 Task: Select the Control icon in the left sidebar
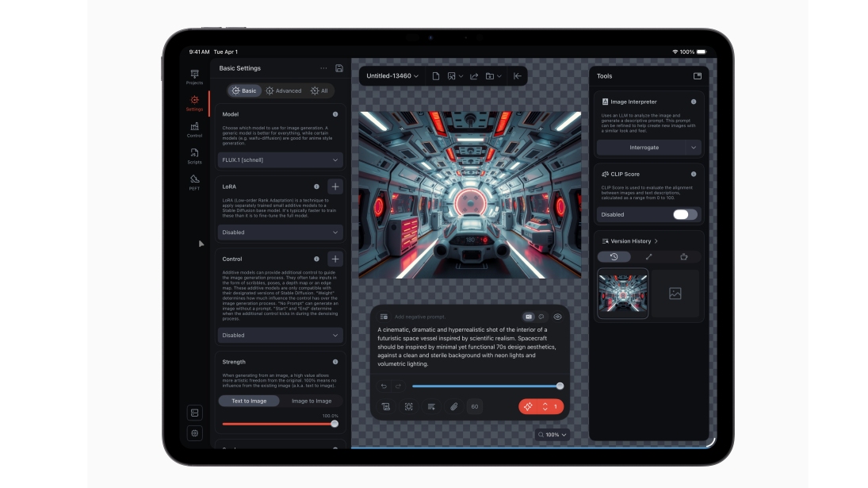(x=195, y=127)
